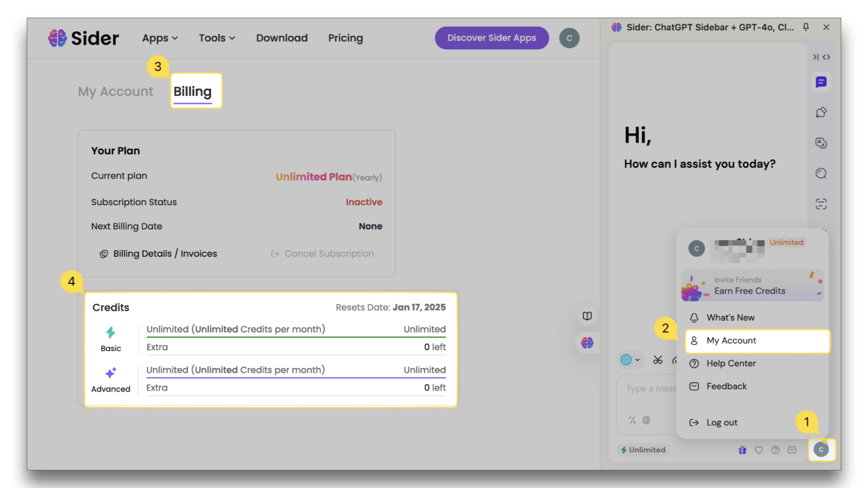Image resolution: width=868 pixels, height=488 pixels.
Task: Select the Billing tab
Action: 193,91
